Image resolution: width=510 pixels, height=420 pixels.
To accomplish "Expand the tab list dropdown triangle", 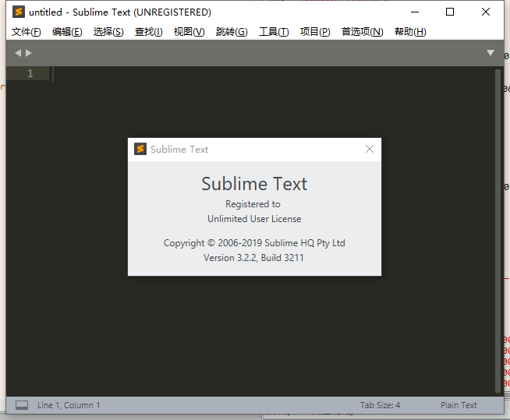I will [x=491, y=53].
